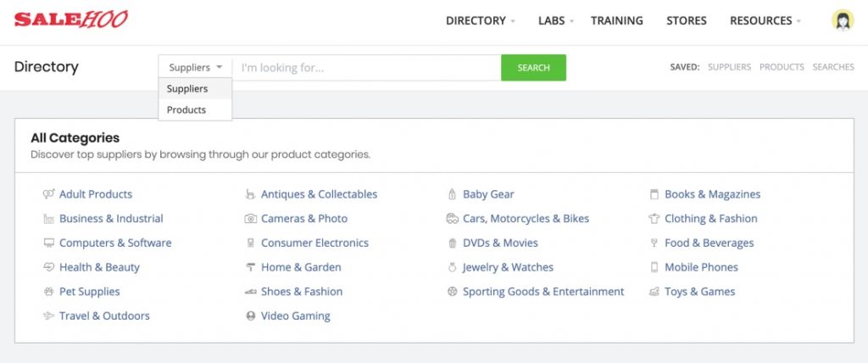Click the Mobile Phones phone icon
This screenshot has width=868, height=363.
point(654,267)
